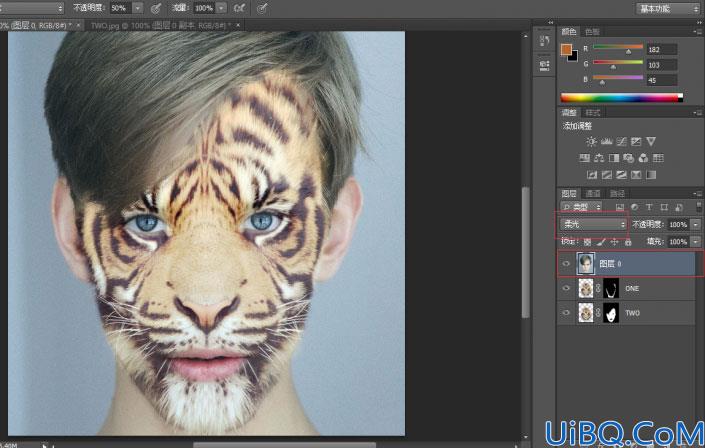Add a Posterize adjustment layer

point(607,175)
